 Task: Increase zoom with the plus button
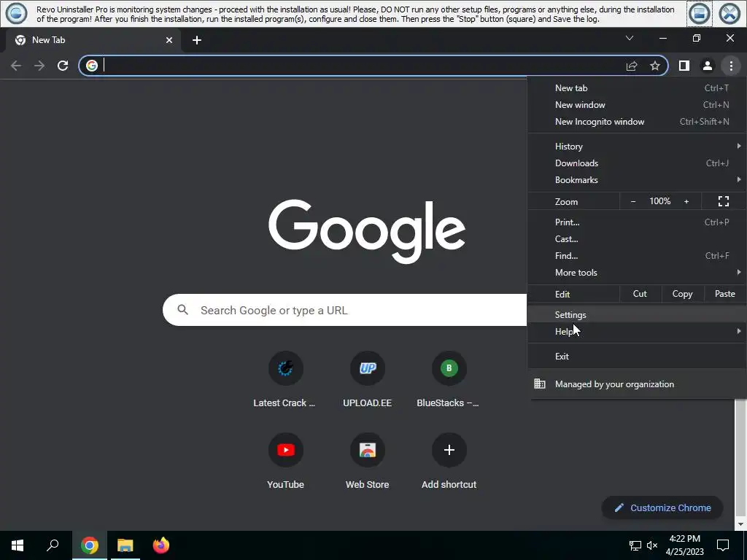[x=686, y=201]
